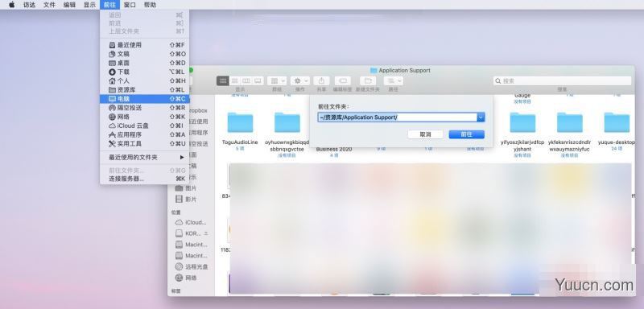644x309 pixels.
Task: Choose iCloud 云盘 from the Go menu
Action: tap(145, 126)
